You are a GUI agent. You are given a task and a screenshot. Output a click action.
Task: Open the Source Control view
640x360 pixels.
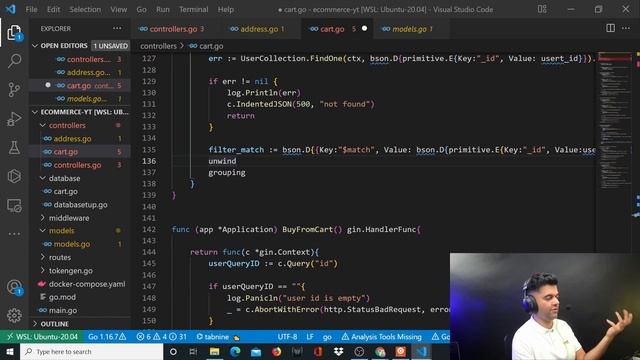[x=14, y=89]
